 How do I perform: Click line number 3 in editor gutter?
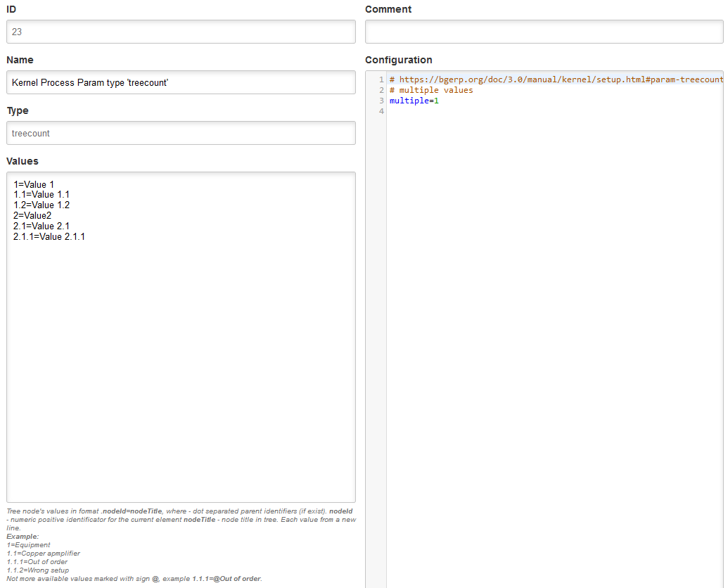(x=381, y=101)
